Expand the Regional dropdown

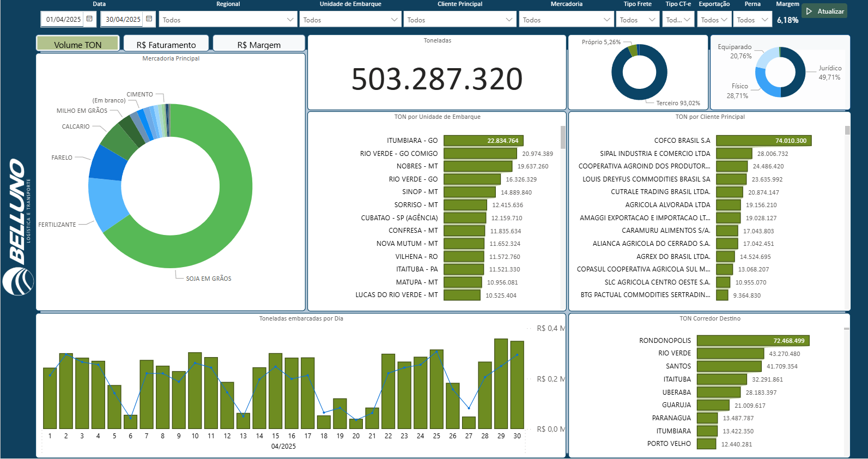tap(228, 20)
